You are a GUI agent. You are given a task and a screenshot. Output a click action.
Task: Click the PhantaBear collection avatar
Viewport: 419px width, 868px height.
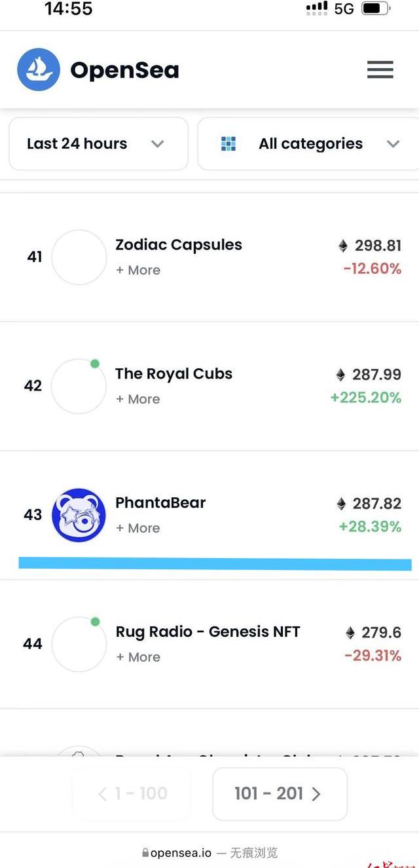click(79, 515)
